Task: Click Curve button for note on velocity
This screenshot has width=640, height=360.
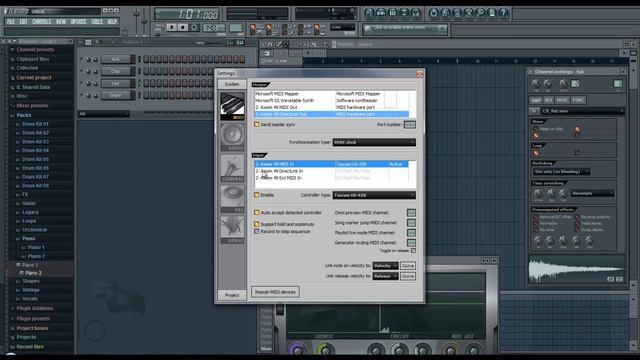Action: tap(408, 266)
